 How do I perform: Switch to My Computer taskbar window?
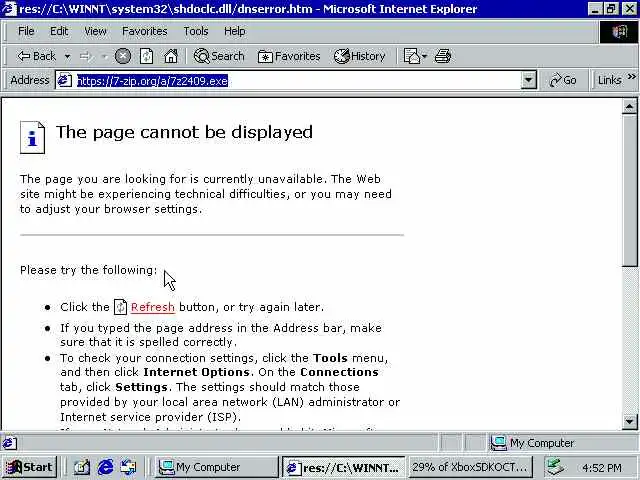coord(216,467)
